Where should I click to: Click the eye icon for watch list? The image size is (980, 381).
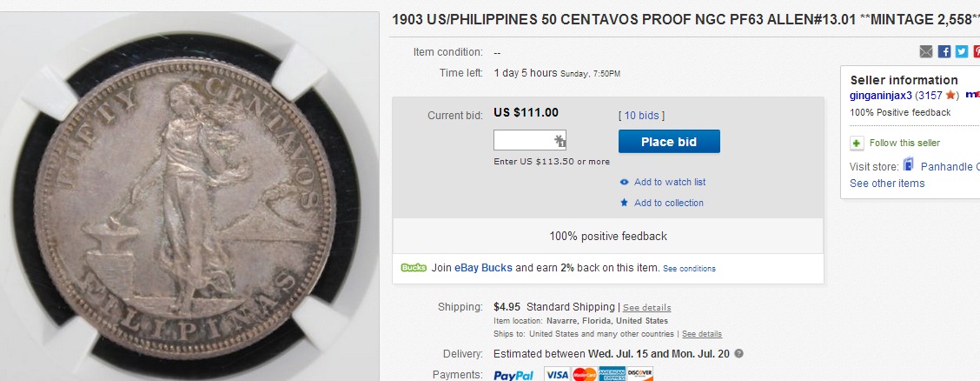point(624,182)
